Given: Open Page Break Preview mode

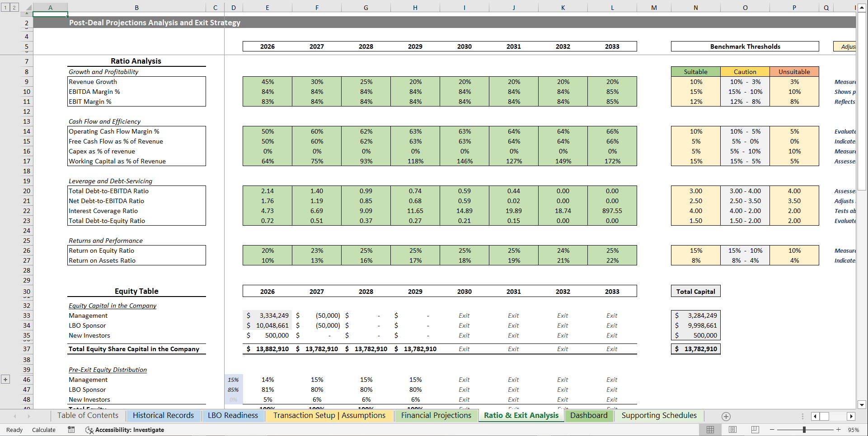Looking at the screenshot, I should pos(755,430).
